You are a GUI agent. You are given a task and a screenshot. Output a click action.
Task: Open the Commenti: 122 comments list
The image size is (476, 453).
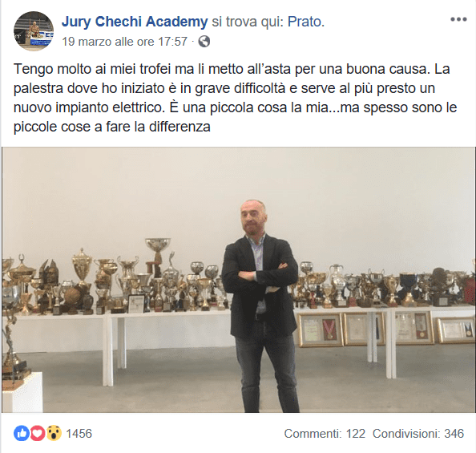coord(325,434)
